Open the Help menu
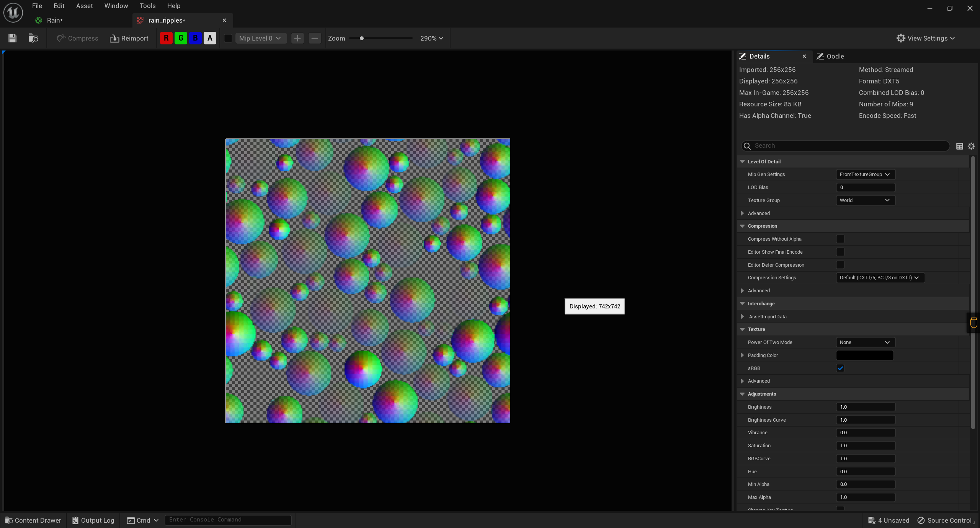This screenshot has width=980, height=528. pyautogui.click(x=173, y=6)
